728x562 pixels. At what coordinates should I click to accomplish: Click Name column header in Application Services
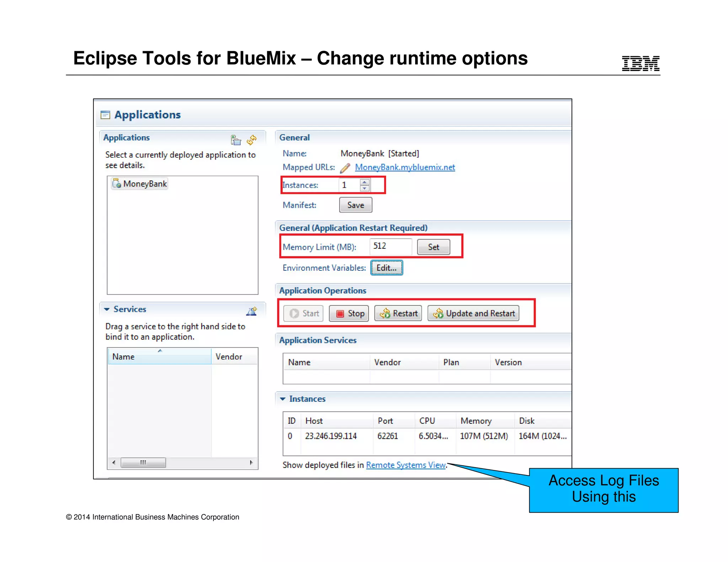tap(326, 362)
